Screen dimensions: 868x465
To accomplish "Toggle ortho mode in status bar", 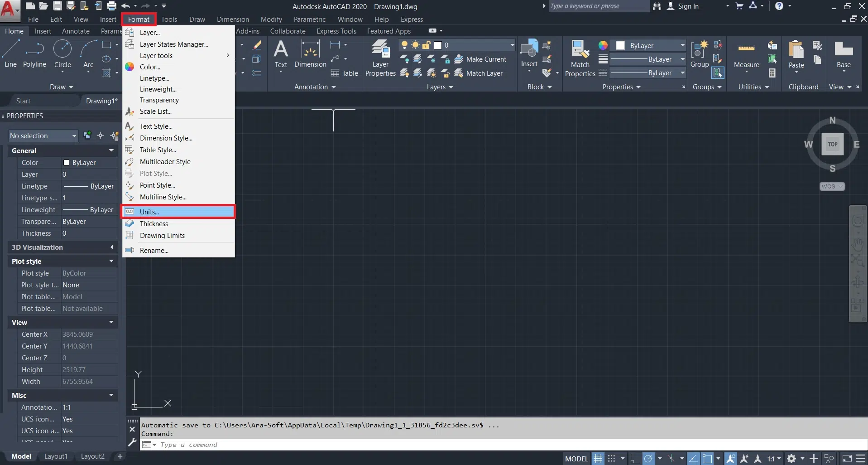I will tap(635, 459).
